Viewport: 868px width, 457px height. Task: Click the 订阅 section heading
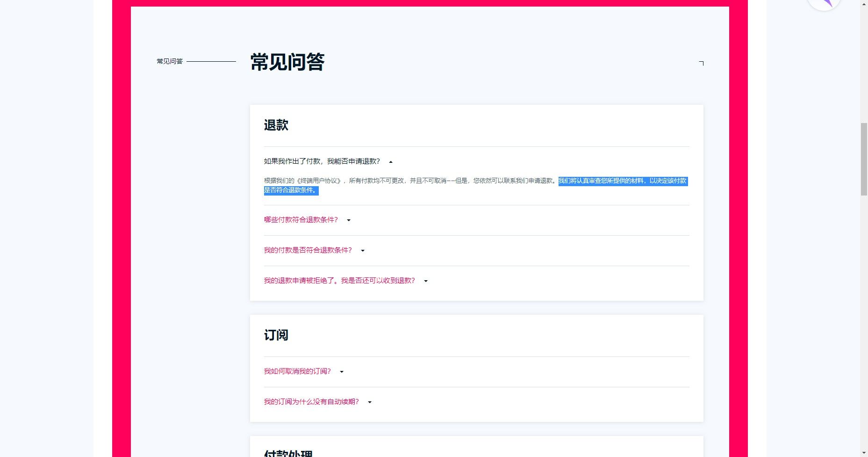pyautogui.click(x=276, y=335)
